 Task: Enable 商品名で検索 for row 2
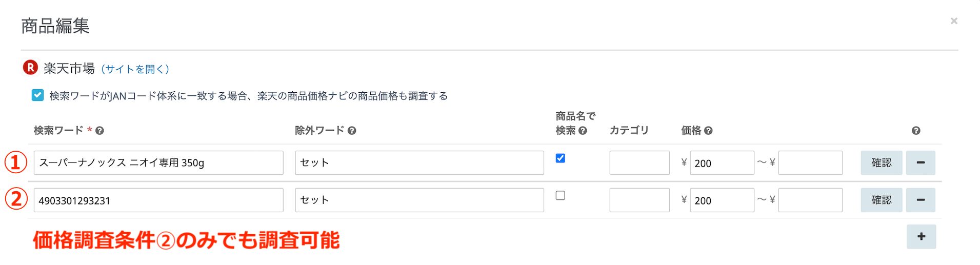(x=561, y=195)
